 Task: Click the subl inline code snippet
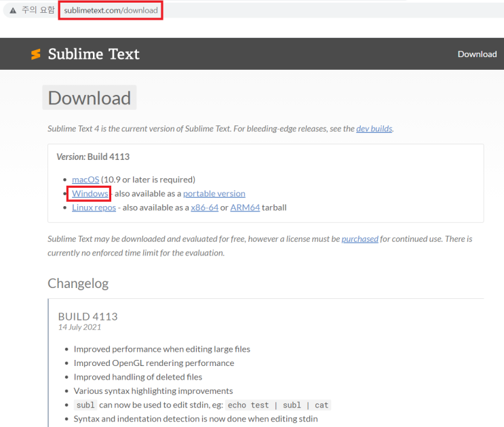(85, 405)
